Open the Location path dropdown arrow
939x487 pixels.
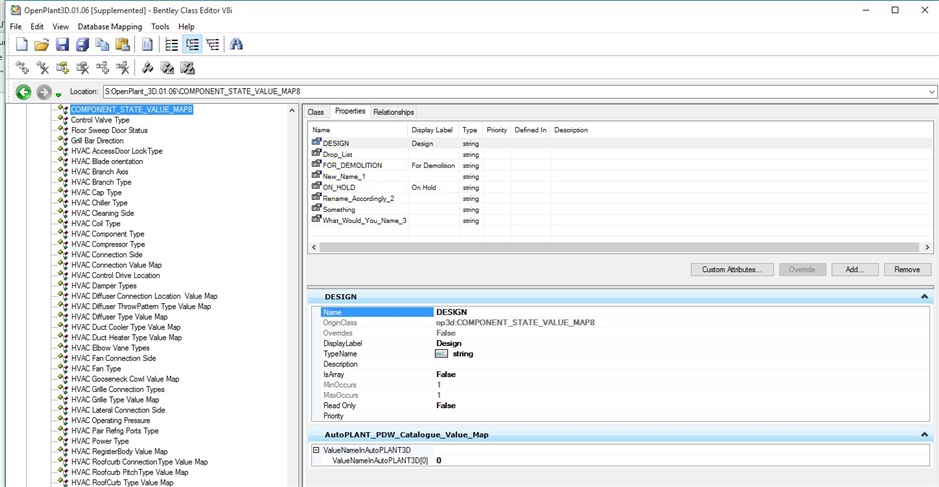pos(932,92)
